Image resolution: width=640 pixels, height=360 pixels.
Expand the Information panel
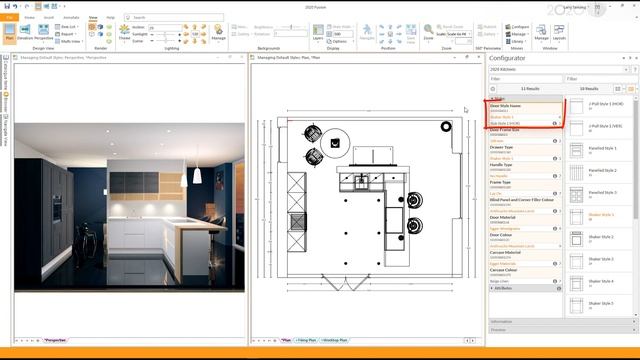pos(563,322)
